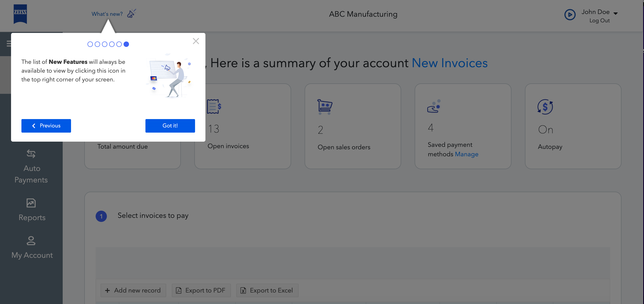Click Export to Excel button
Image resolution: width=644 pixels, height=304 pixels.
tap(267, 290)
